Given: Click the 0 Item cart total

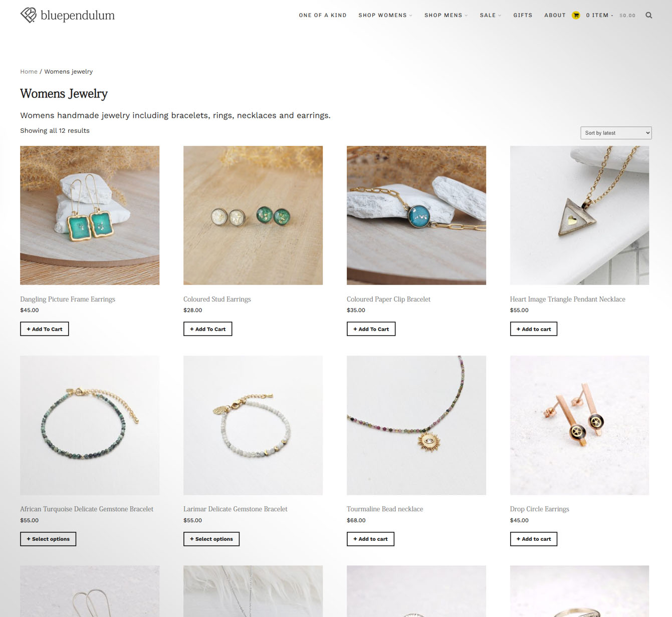Looking at the screenshot, I should 611,16.
